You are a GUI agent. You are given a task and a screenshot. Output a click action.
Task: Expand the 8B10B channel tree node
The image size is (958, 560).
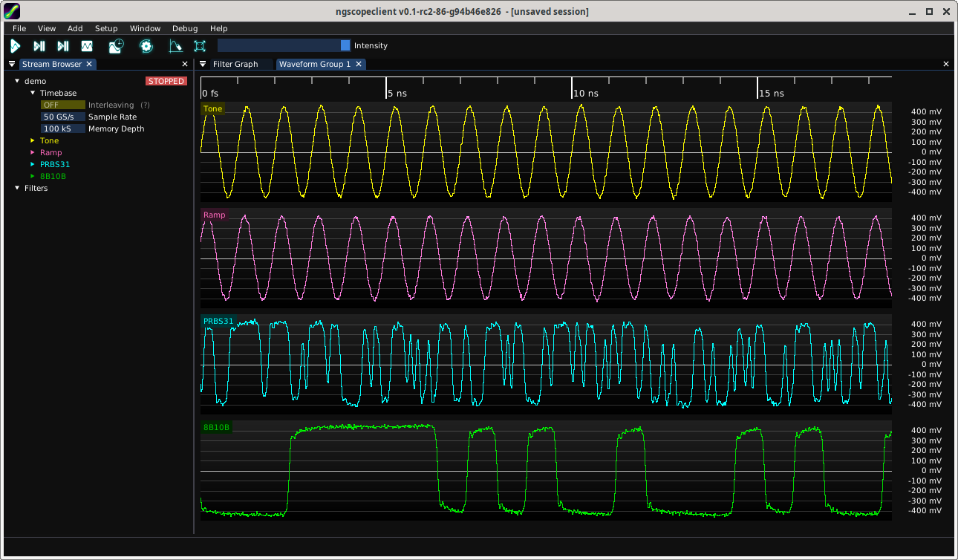pyautogui.click(x=33, y=176)
